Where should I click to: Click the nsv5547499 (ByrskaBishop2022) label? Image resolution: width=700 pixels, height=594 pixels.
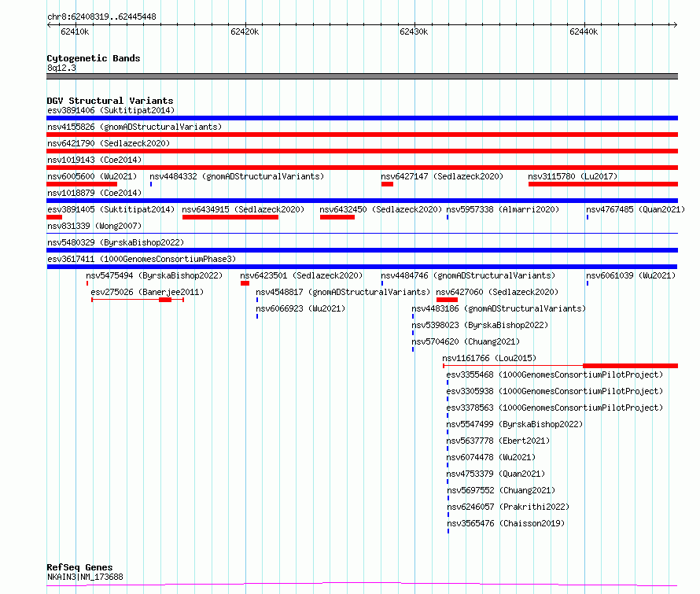point(514,424)
